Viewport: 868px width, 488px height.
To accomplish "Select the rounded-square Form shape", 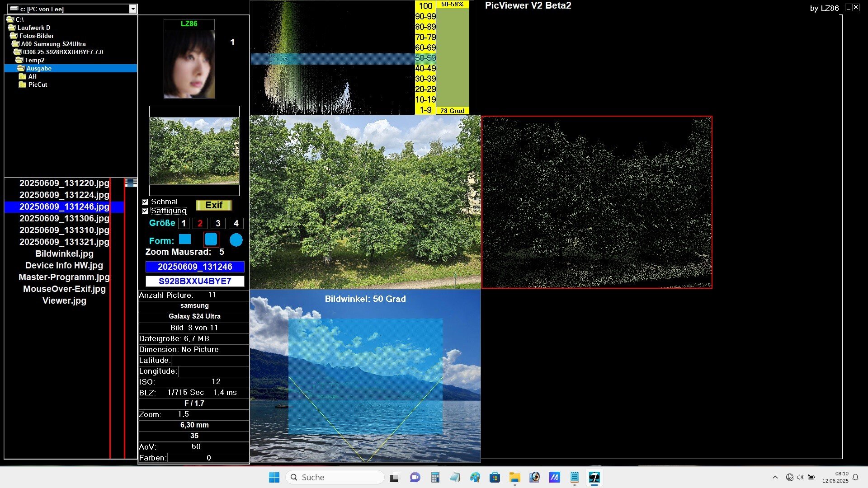I will pos(211,239).
